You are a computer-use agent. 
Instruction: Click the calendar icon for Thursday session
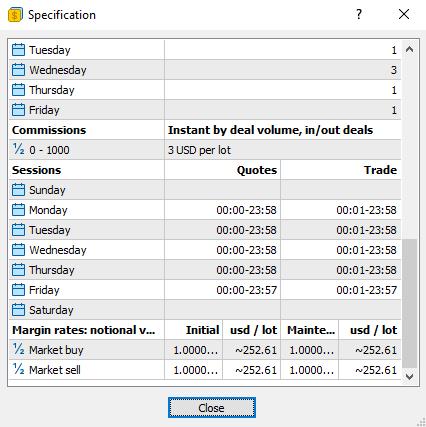click(18, 270)
